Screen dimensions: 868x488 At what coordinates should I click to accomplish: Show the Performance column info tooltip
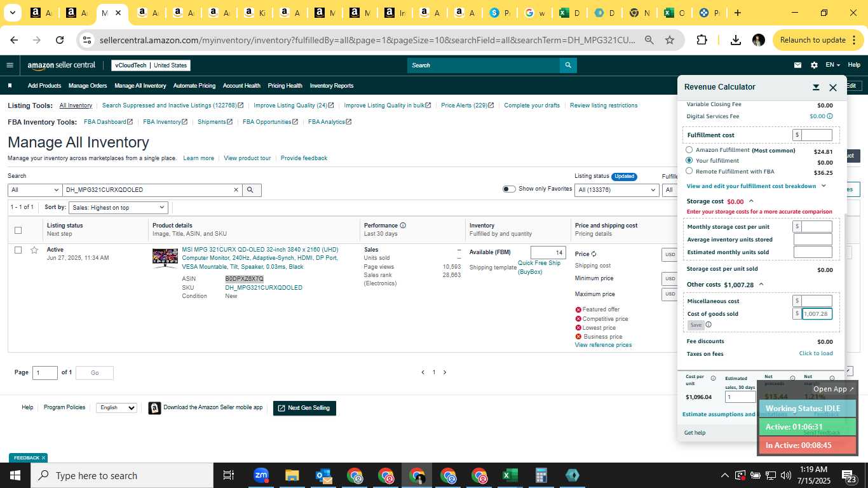click(x=403, y=225)
